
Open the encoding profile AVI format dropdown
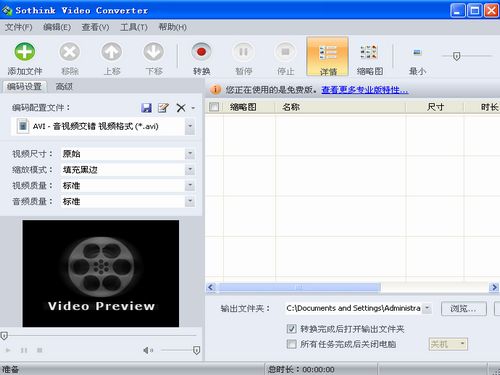pyautogui.click(x=190, y=126)
